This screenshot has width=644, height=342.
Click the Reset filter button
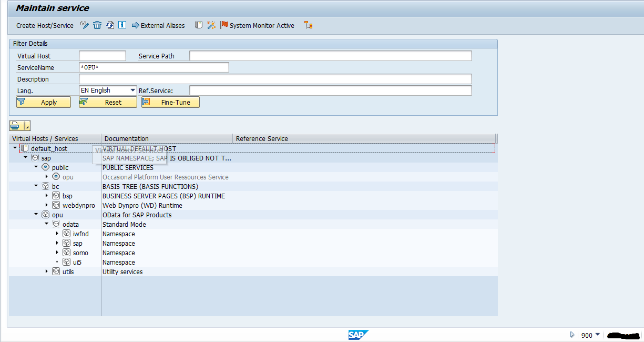pos(108,102)
